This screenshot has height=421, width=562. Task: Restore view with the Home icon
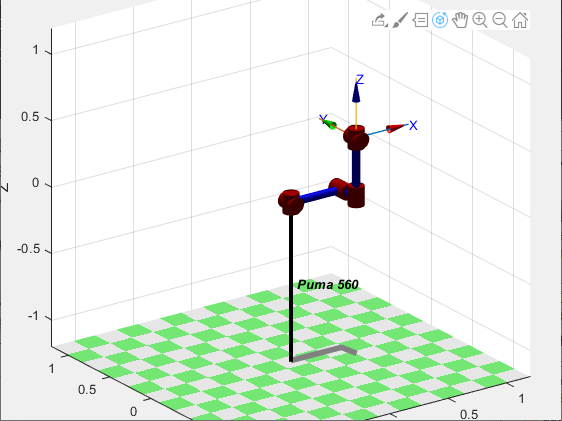[520, 20]
